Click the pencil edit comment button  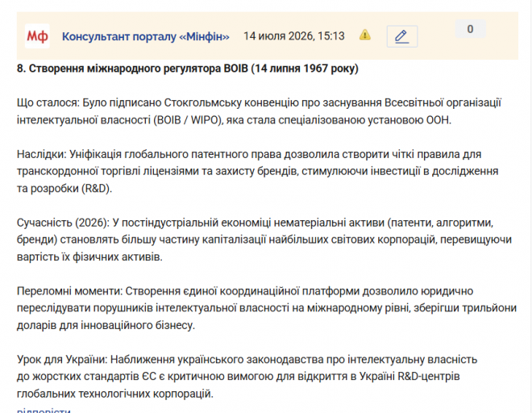click(402, 36)
